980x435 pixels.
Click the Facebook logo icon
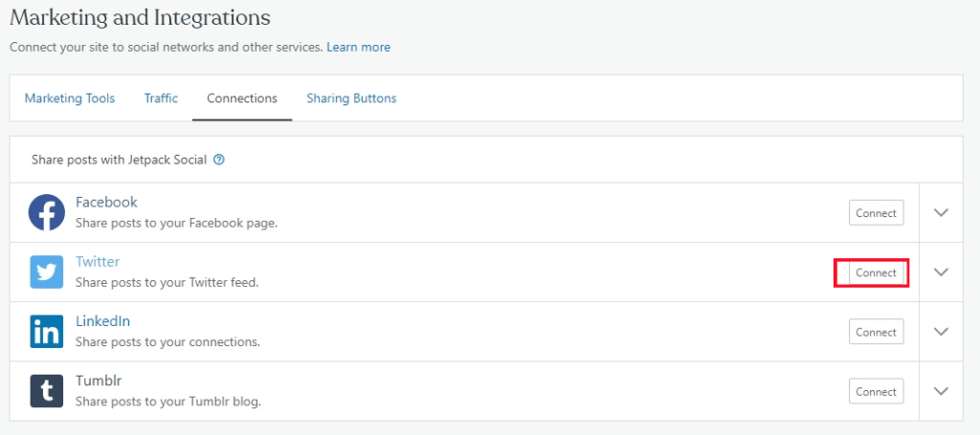pyautogui.click(x=46, y=212)
